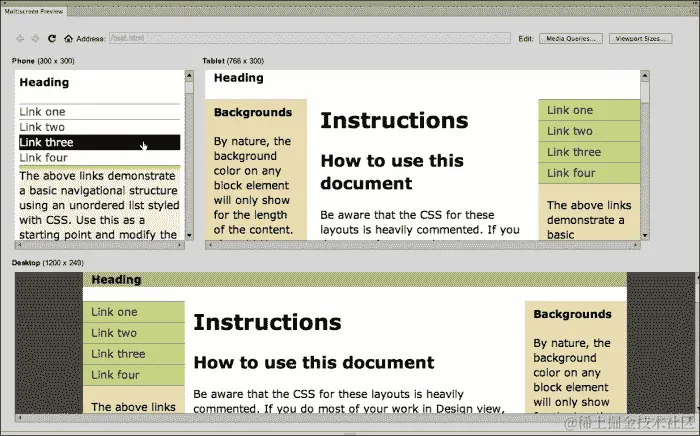Click the home icon beside Address
Image resolution: width=700 pixels, height=436 pixels.
point(68,39)
